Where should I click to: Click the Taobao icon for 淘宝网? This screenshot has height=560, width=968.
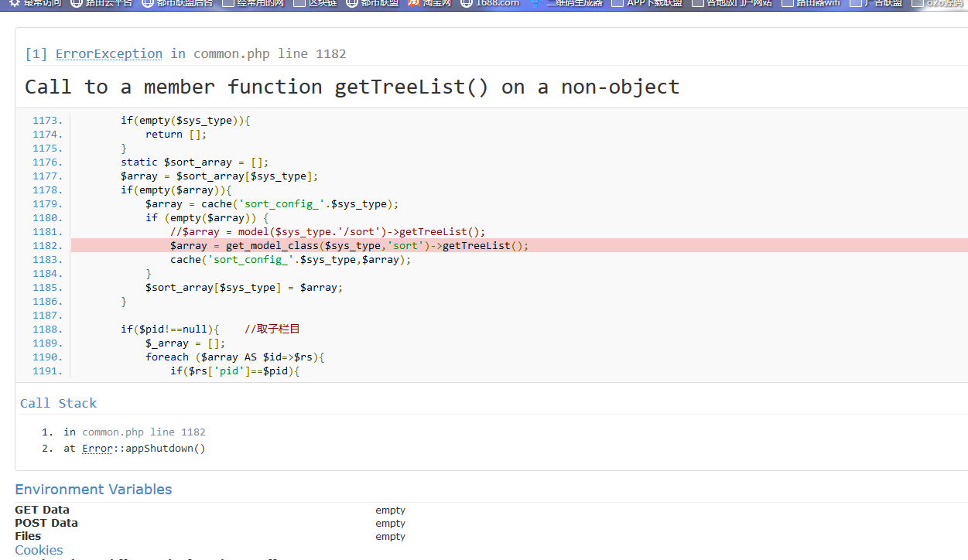[414, 2]
